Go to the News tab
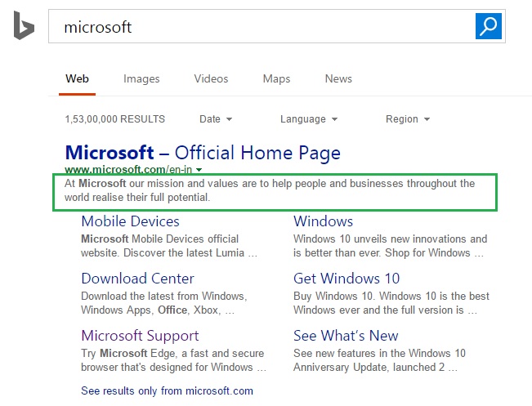Image resolution: width=532 pixels, height=406 pixels. (x=338, y=78)
